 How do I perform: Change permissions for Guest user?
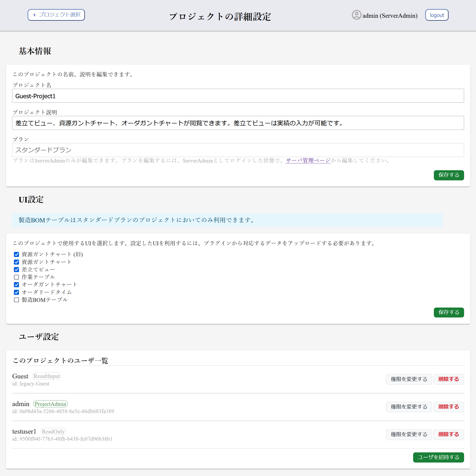(409, 379)
